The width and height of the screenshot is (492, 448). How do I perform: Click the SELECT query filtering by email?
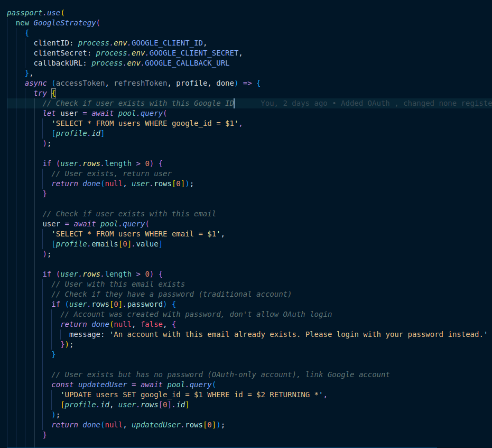click(x=137, y=234)
